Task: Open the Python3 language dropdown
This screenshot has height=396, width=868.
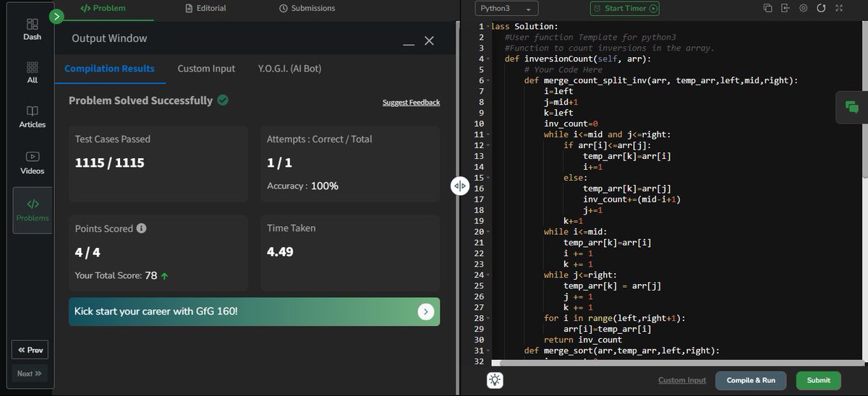Action: point(506,9)
